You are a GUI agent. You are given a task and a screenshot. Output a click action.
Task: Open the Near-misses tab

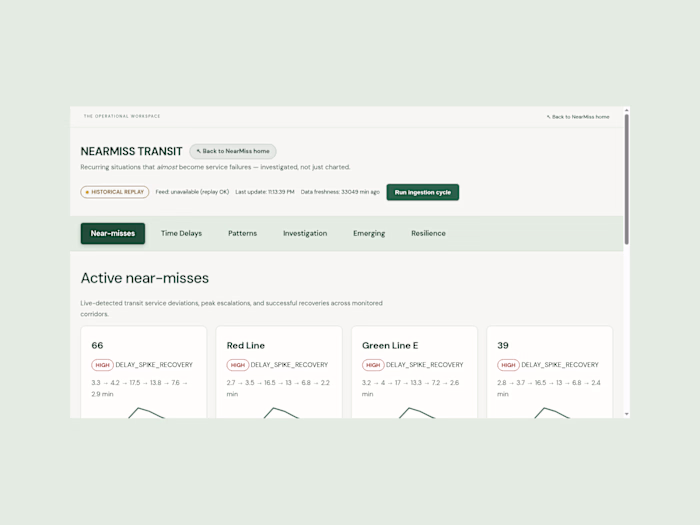pyautogui.click(x=112, y=233)
